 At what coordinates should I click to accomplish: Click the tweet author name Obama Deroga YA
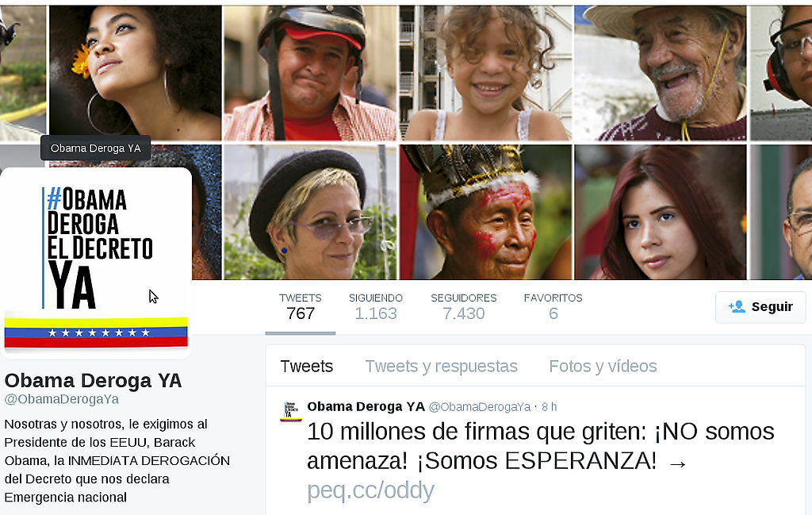pos(366,407)
